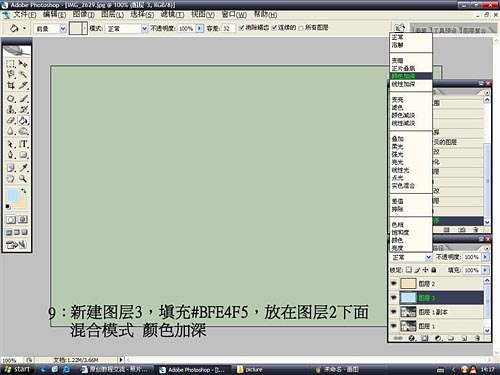Select the History Brush tool
Screen dimensions: 500x375
23,109
